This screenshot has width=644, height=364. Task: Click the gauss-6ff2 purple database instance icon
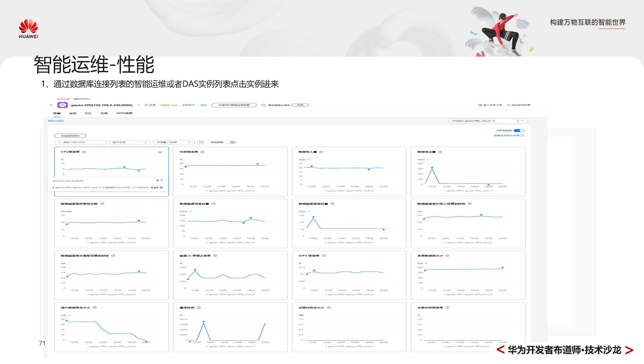[63, 105]
